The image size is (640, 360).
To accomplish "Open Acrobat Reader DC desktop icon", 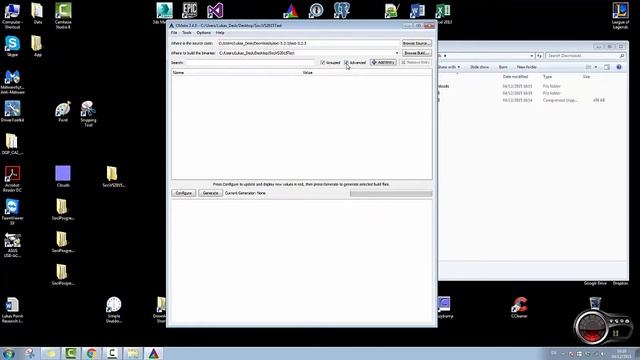I will click(12, 178).
